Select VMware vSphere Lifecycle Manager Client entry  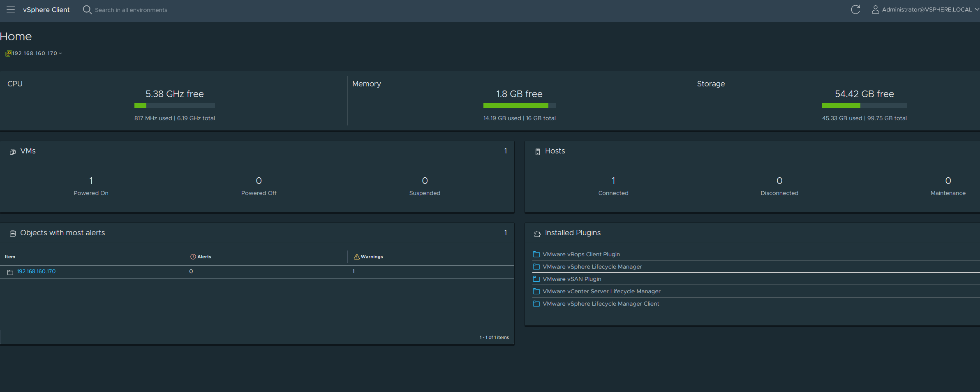(601, 304)
